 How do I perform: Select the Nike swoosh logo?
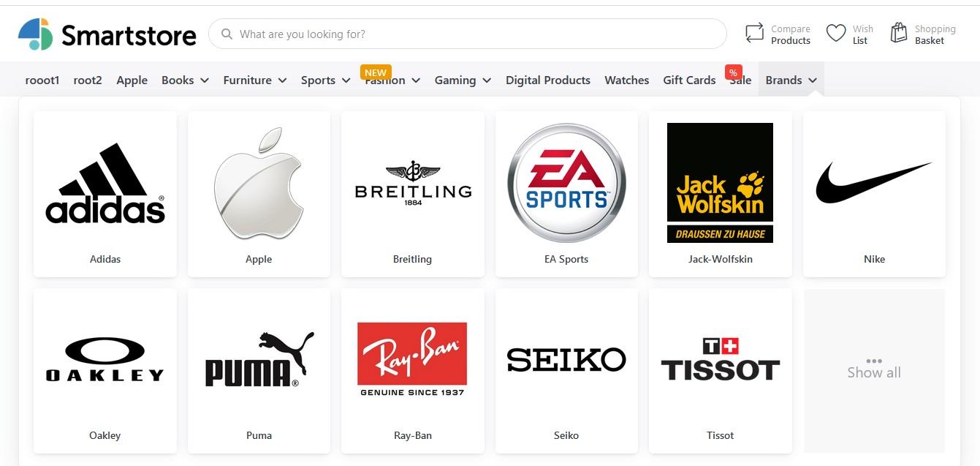pyautogui.click(x=874, y=182)
